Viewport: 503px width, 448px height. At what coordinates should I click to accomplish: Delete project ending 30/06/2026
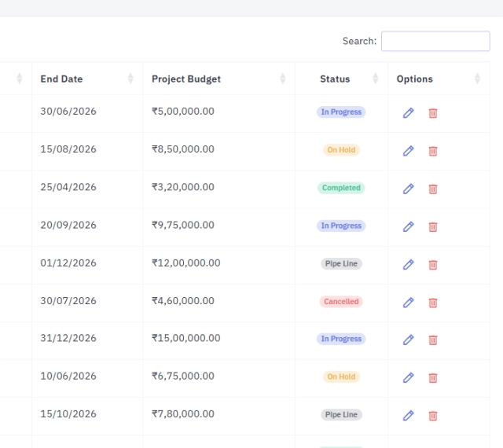(433, 113)
